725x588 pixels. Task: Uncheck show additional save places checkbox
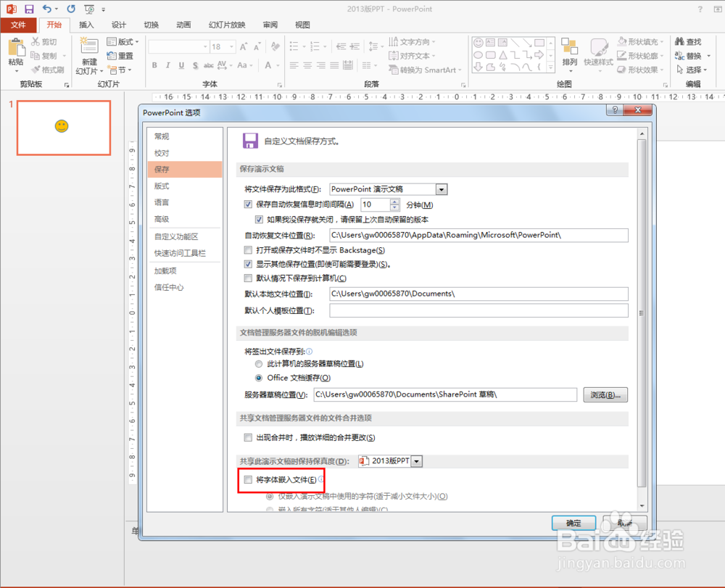[x=248, y=265]
